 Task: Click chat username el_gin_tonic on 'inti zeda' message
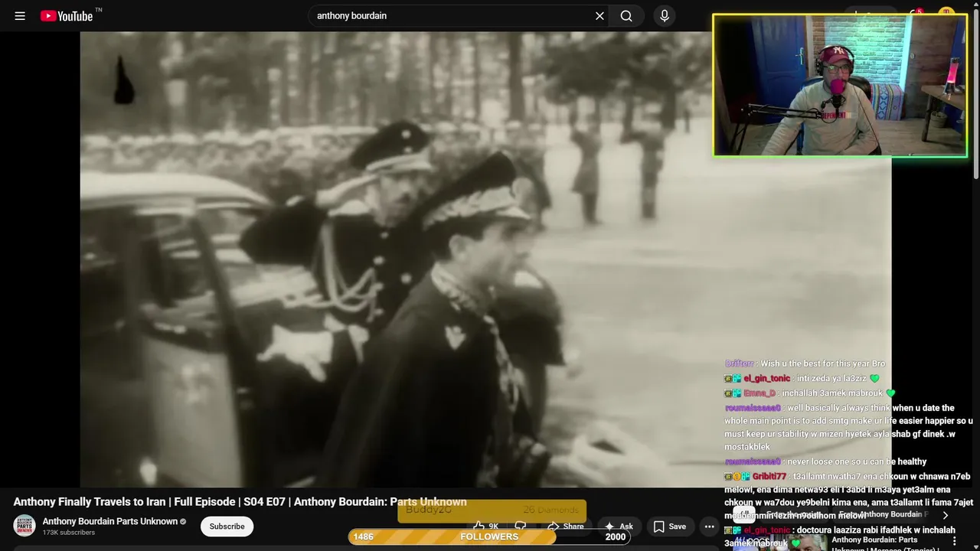pos(766,378)
